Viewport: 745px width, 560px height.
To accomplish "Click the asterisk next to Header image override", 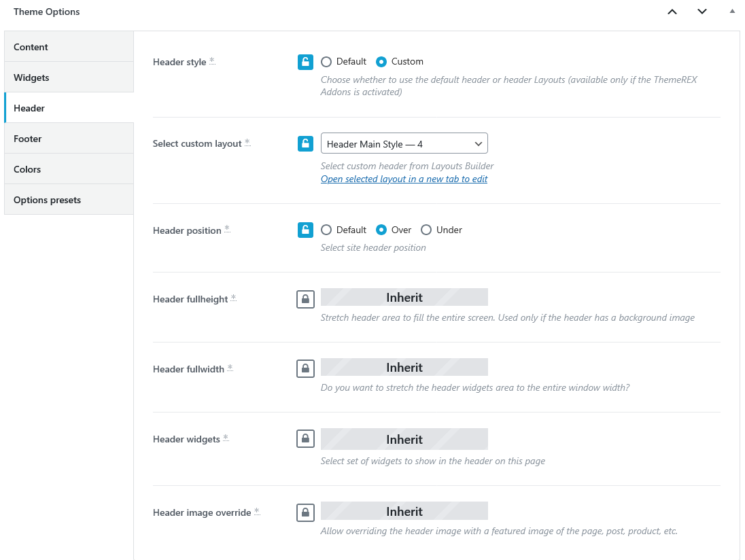I will [x=257, y=511].
